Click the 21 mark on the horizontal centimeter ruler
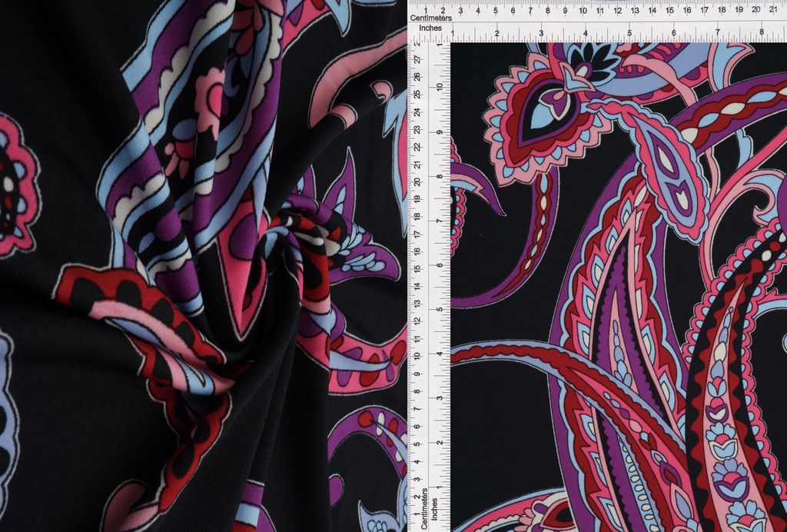The image size is (787, 532). pos(773,9)
